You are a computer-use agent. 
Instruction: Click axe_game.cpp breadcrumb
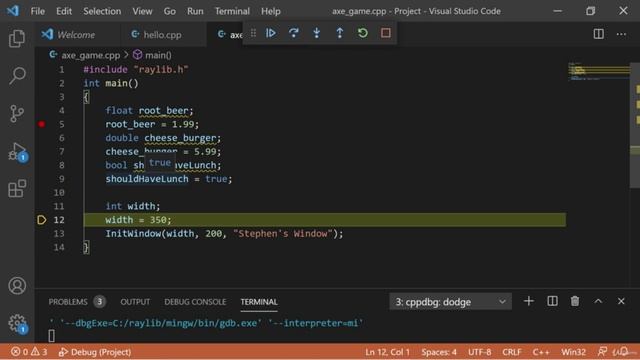(84, 55)
